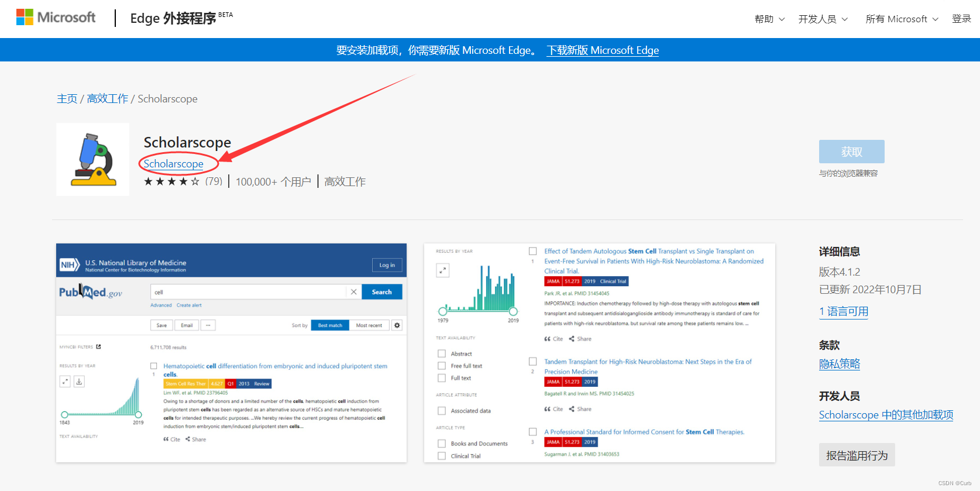
Task: Open the Scholarscope publisher link under the title
Action: tap(174, 164)
